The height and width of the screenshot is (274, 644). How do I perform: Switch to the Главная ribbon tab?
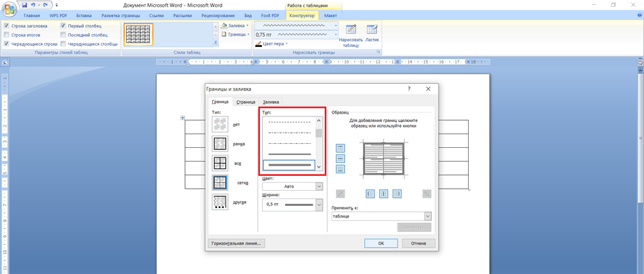[31, 16]
